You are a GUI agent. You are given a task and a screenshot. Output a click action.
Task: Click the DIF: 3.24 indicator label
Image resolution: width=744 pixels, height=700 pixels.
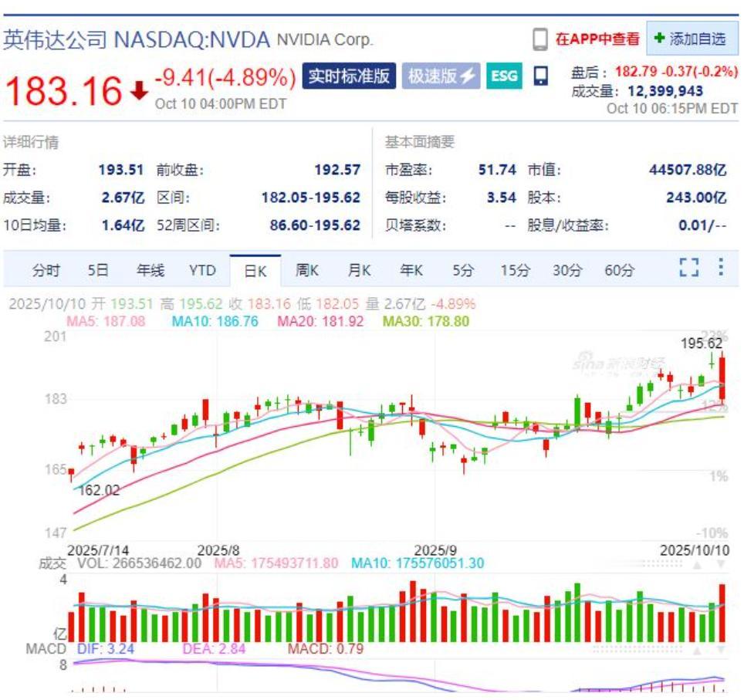(105, 649)
